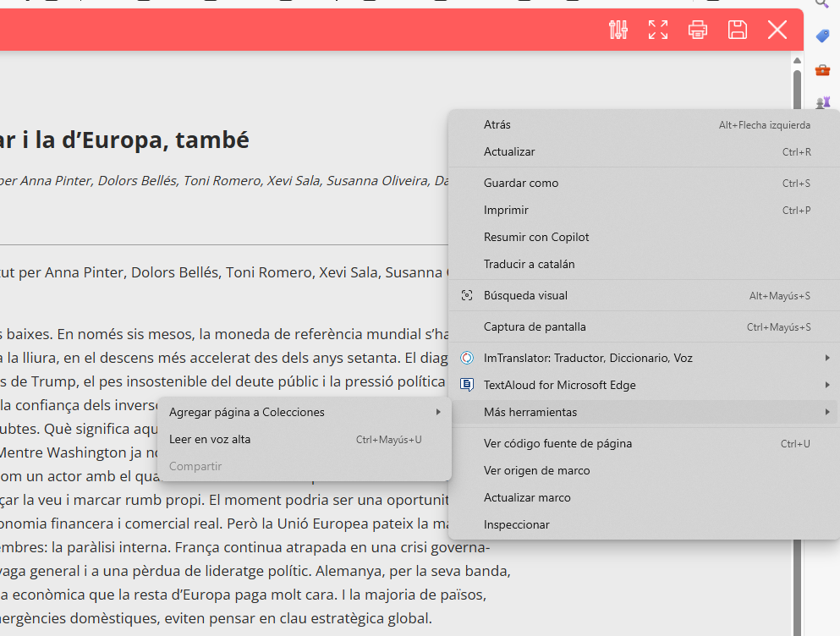840x636 pixels.
Task: Click Inspeccionar in the context menu
Action: pos(516,524)
